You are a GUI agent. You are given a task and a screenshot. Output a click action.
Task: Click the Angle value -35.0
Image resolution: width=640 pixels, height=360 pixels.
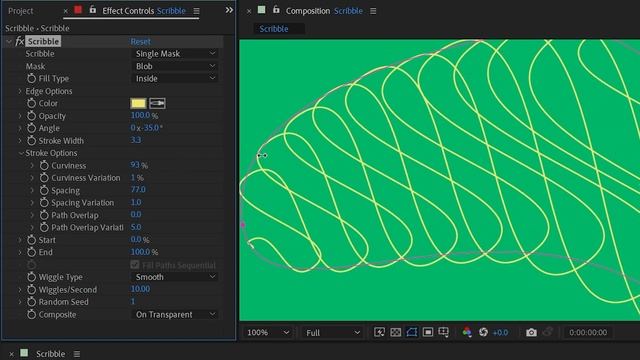click(x=151, y=128)
